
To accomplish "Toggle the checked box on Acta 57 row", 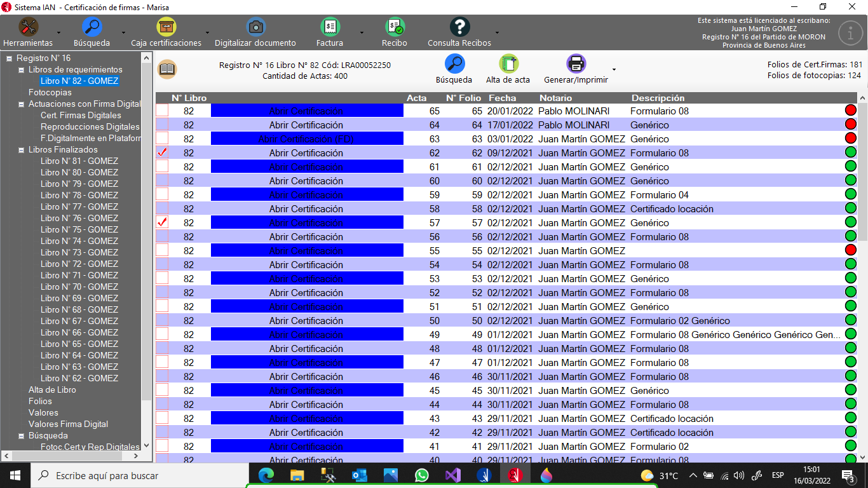I will [162, 223].
